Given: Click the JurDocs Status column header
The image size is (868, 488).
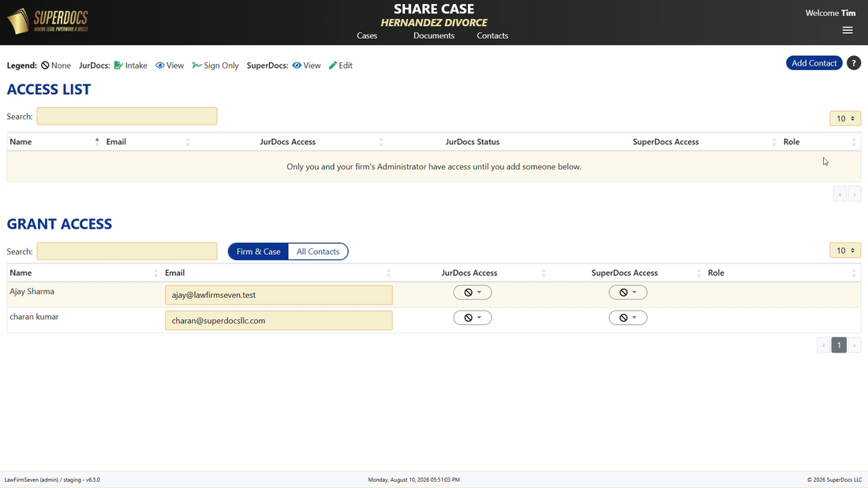Looking at the screenshot, I should tap(472, 142).
